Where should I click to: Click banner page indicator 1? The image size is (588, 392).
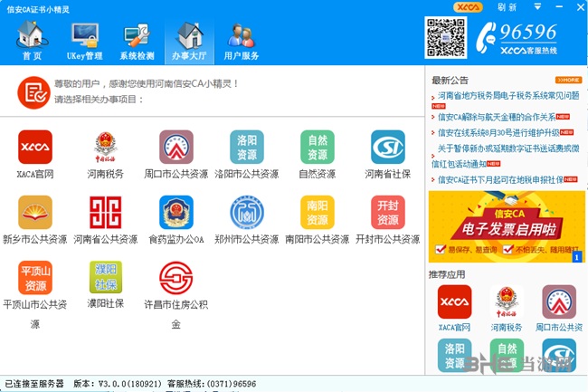(x=577, y=257)
